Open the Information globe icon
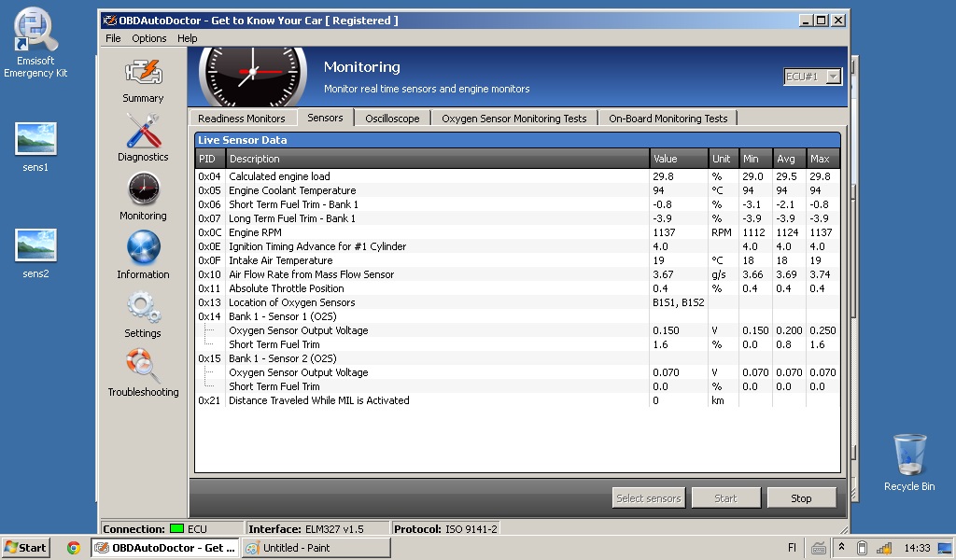 143,247
